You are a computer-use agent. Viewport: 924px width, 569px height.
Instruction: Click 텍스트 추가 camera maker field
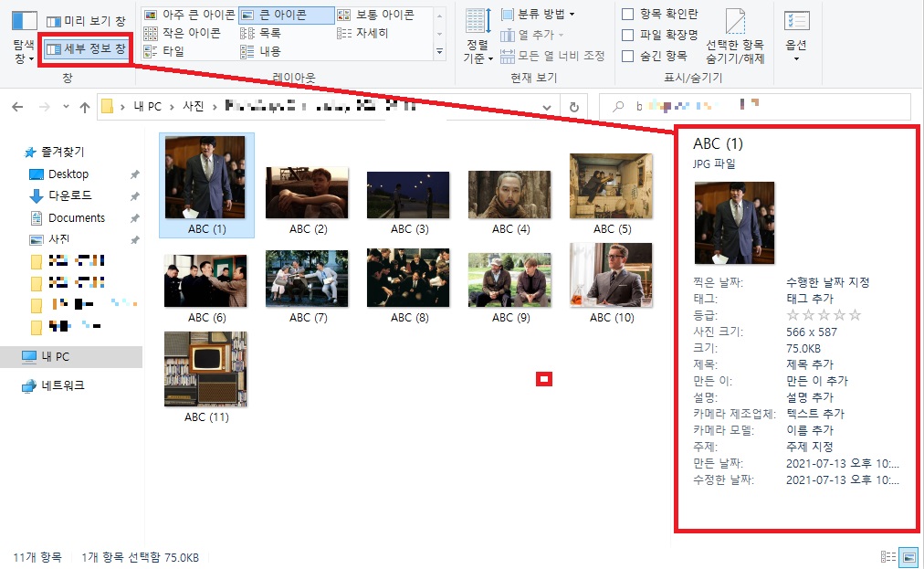[815, 414]
